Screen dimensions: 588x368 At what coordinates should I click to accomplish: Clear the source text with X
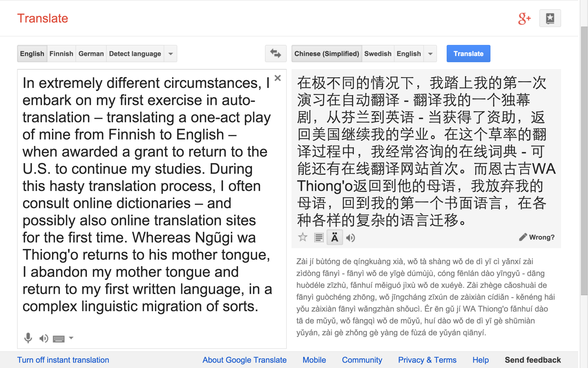point(277,78)
